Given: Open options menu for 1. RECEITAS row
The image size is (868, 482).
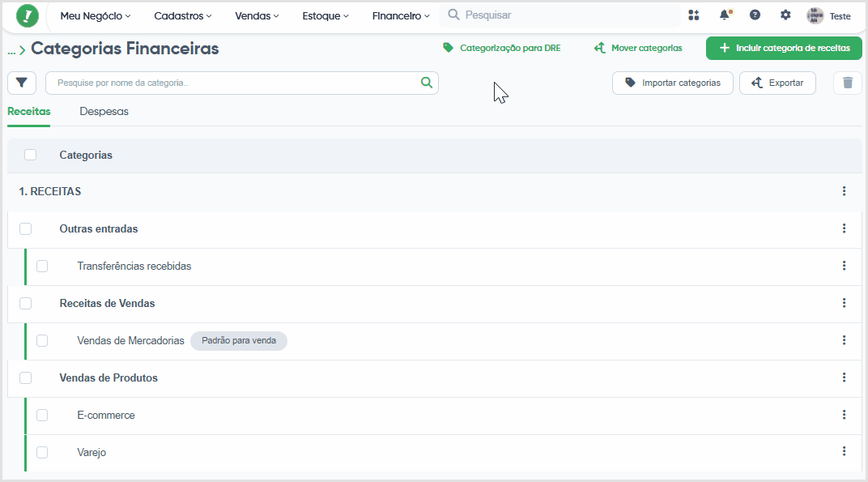Looking at the screenshot, I should (x=844, y=191).
